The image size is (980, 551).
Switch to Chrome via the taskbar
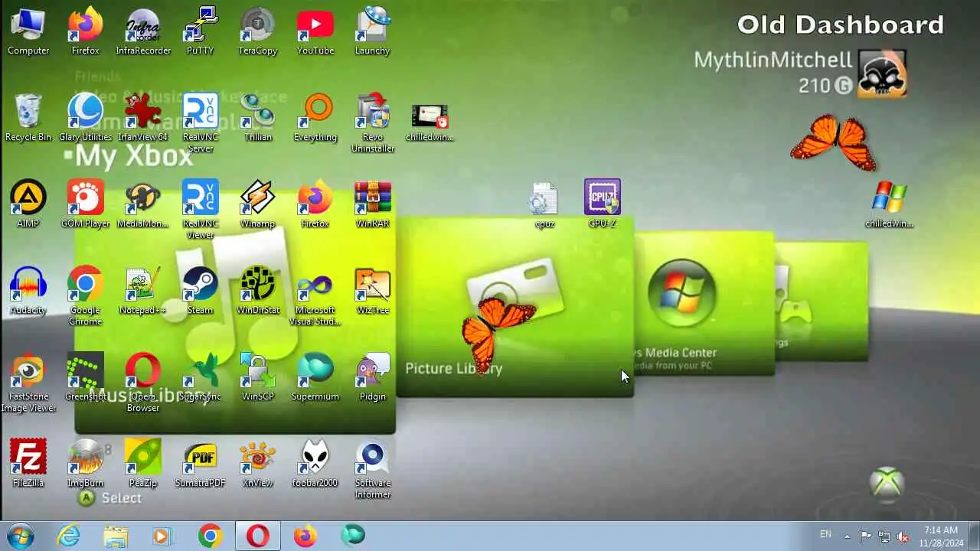210,536
